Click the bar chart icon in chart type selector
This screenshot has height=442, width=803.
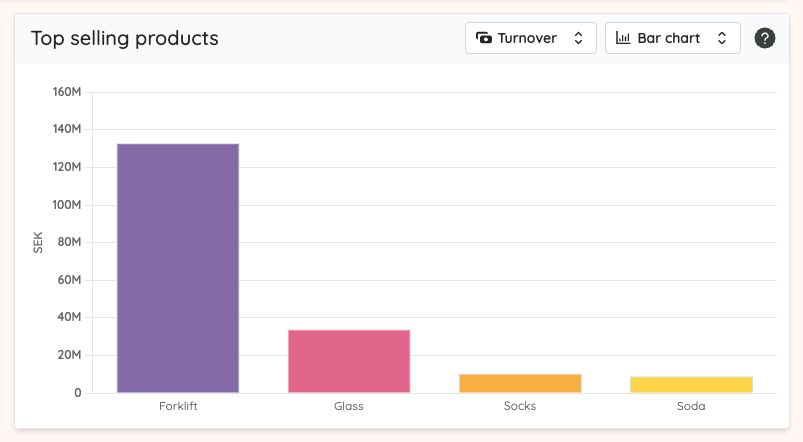pyautogui.click(x=623, y=38)
